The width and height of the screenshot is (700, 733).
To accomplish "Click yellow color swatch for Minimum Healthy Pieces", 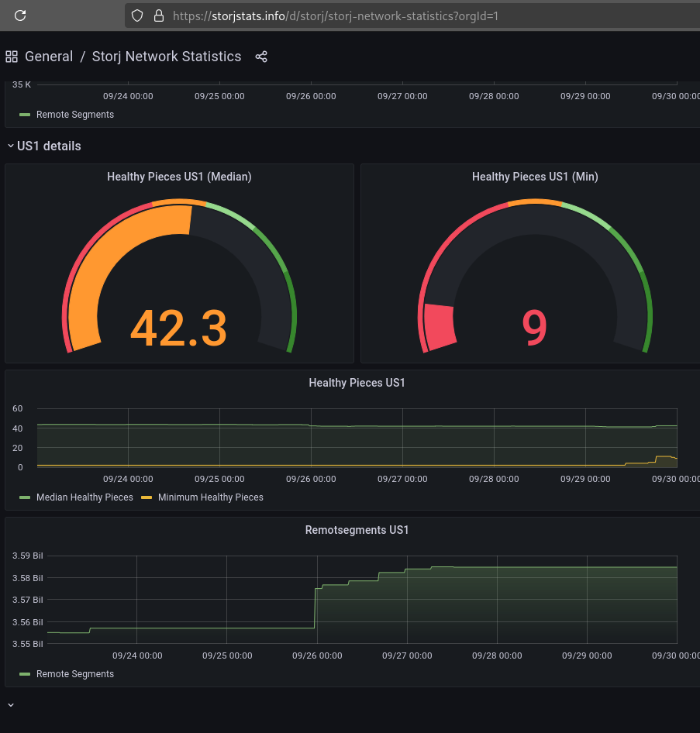I will (147, 497).
